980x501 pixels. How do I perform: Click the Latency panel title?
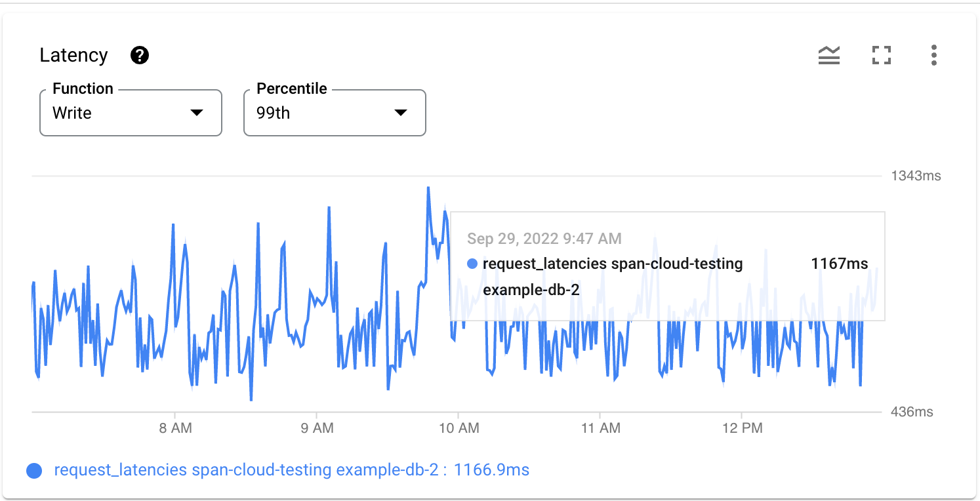(73, 55)
